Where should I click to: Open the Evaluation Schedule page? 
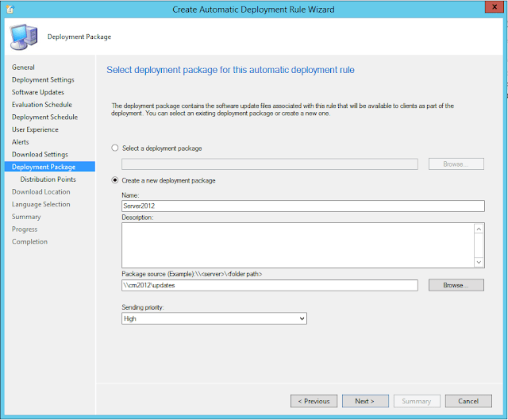(42, 105)
